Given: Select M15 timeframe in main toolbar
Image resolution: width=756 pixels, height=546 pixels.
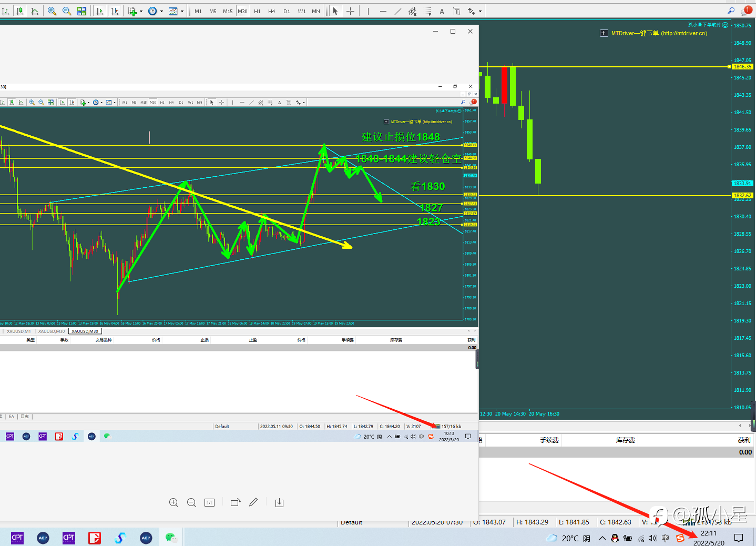Looking at the screenshot, I should pos(228,11).
